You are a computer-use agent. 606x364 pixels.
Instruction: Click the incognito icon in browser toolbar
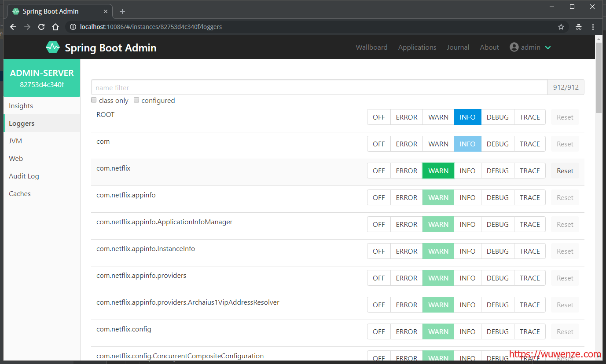(x=578, y=27)
